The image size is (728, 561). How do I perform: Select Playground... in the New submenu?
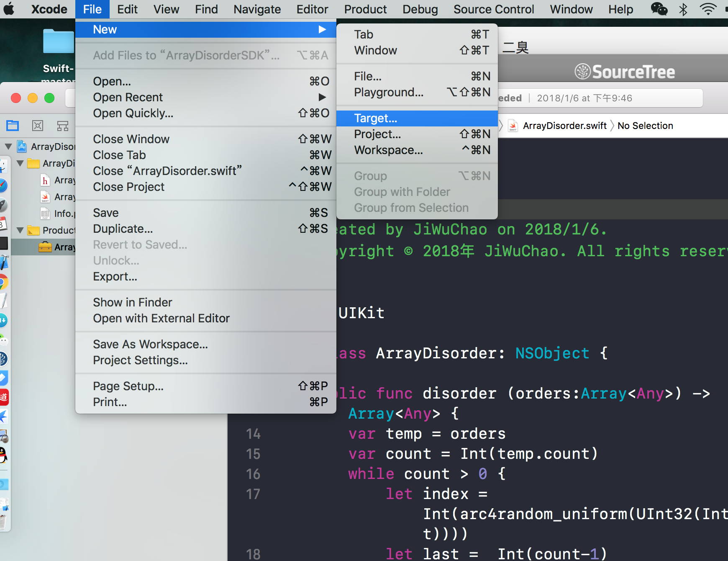point(389,92)
